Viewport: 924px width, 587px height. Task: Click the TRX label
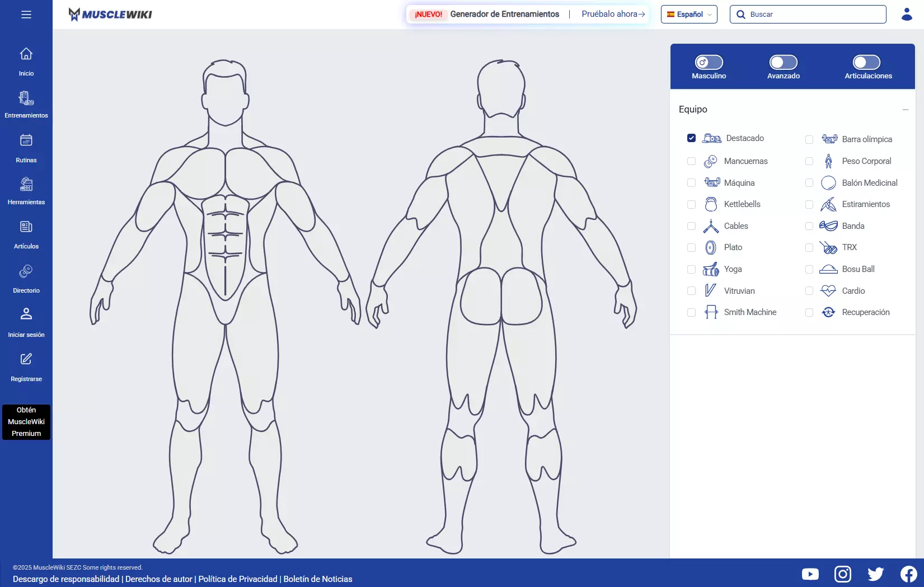[x=849, y=247]
